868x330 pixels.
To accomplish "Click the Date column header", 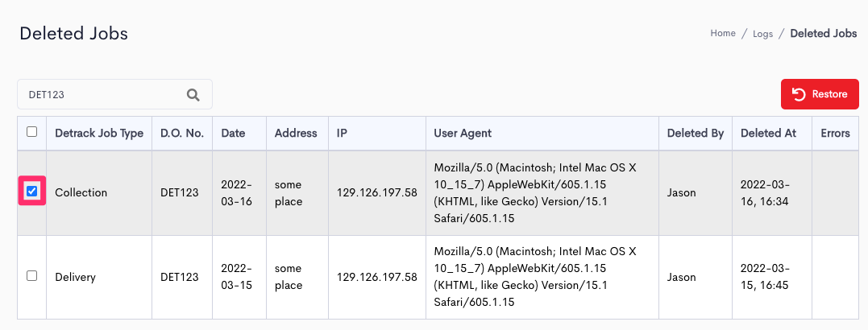I will (233, 134).
